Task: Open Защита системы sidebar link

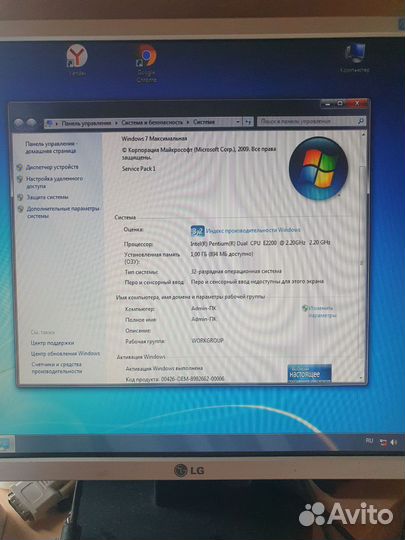Action: click(47, 197)
